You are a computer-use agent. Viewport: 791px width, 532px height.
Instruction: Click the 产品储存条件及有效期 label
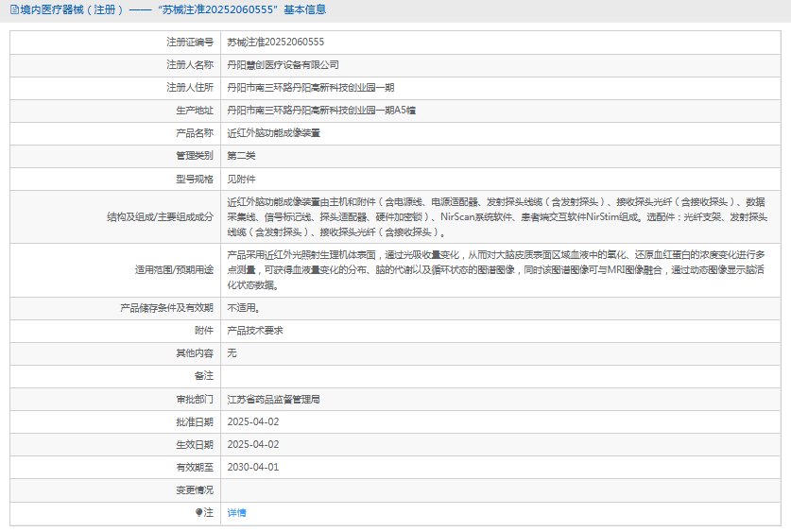(x=166, y=308)
